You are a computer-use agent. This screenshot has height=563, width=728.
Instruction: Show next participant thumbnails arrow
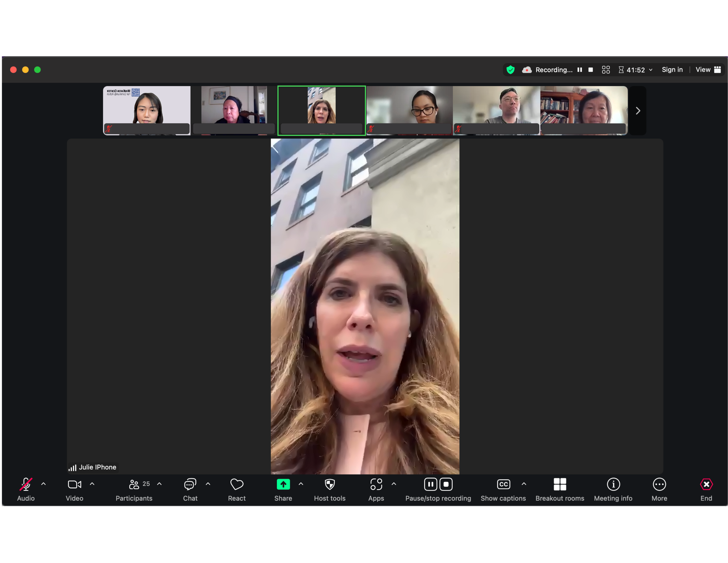click(x=638, y=111)
